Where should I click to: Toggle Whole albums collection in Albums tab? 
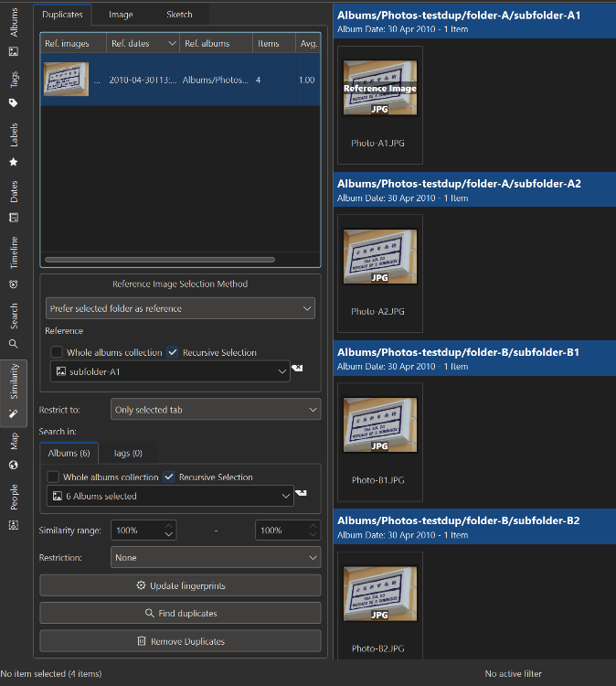tap(53, 477)
